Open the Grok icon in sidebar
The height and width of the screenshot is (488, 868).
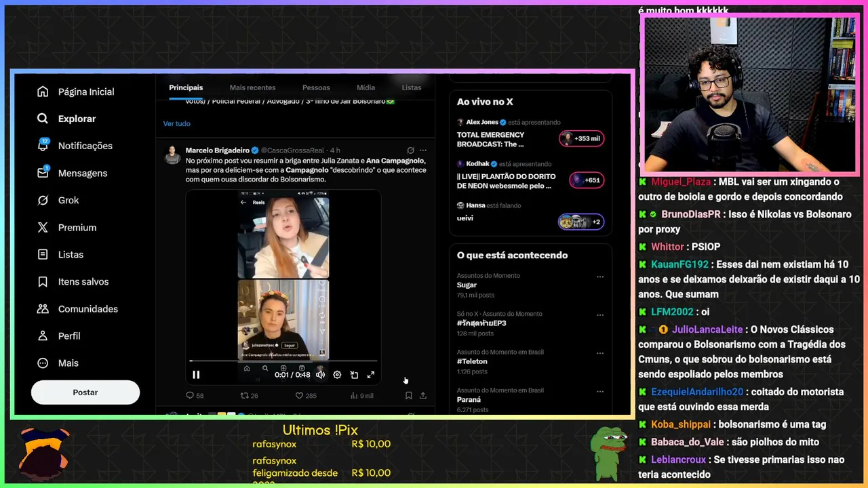coord(43,200)
